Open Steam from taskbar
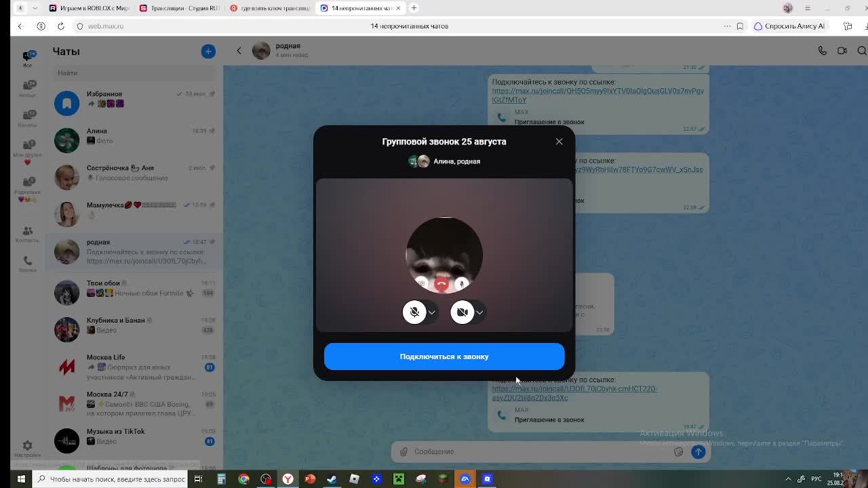Screen dimensions: 868x488 (332, 479)
